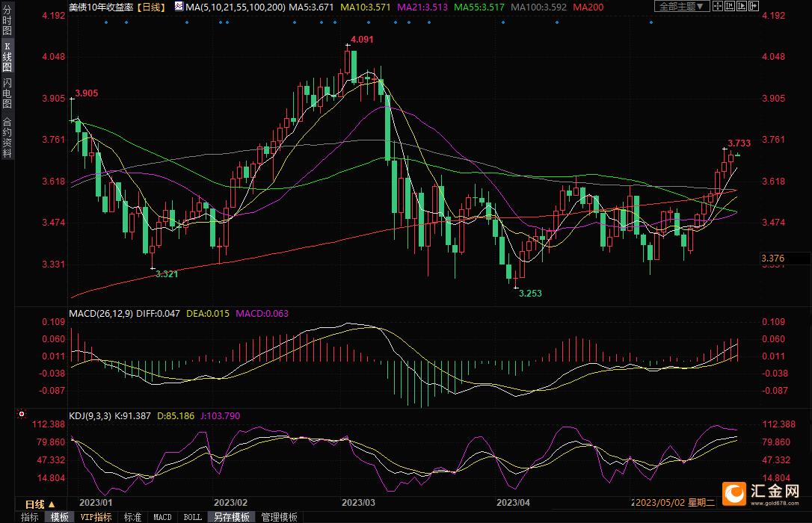
Task: Click the 管理模板 button
Action: click(x=279, y=517)
